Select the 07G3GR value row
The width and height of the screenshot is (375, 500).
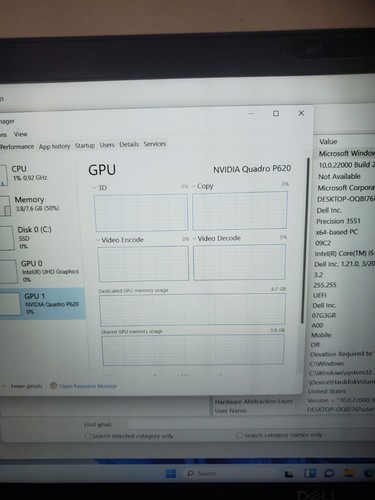(324, 315)
